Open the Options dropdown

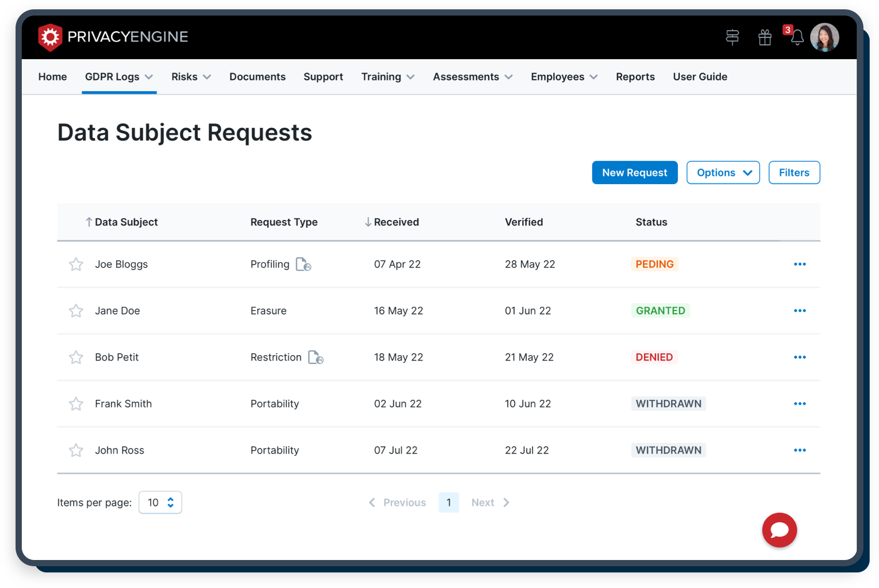[723, 172]
